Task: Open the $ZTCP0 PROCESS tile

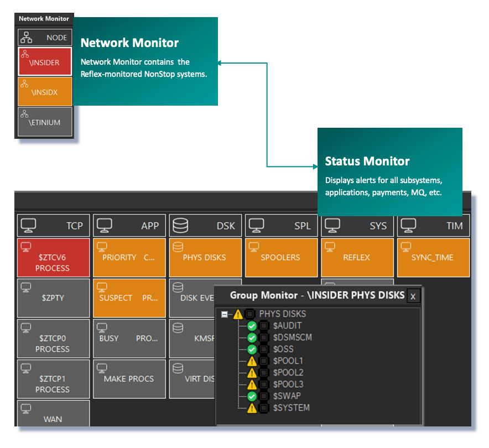Action: 53,338
